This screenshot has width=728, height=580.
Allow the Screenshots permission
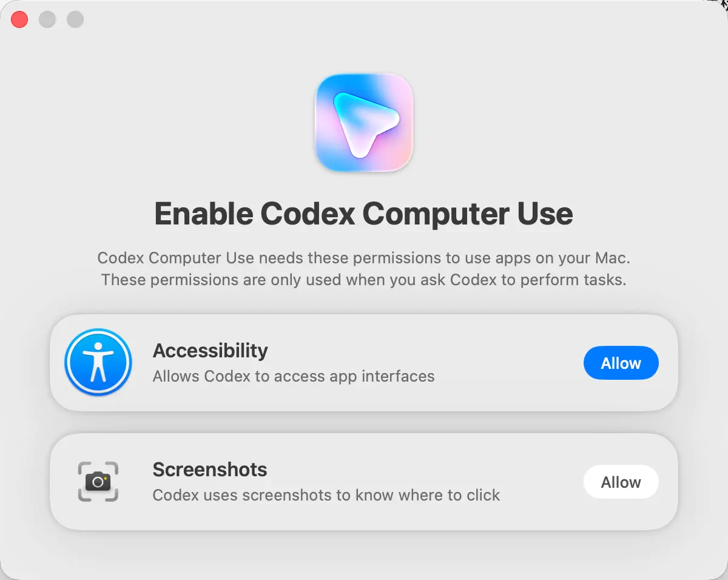click(621, 482)
